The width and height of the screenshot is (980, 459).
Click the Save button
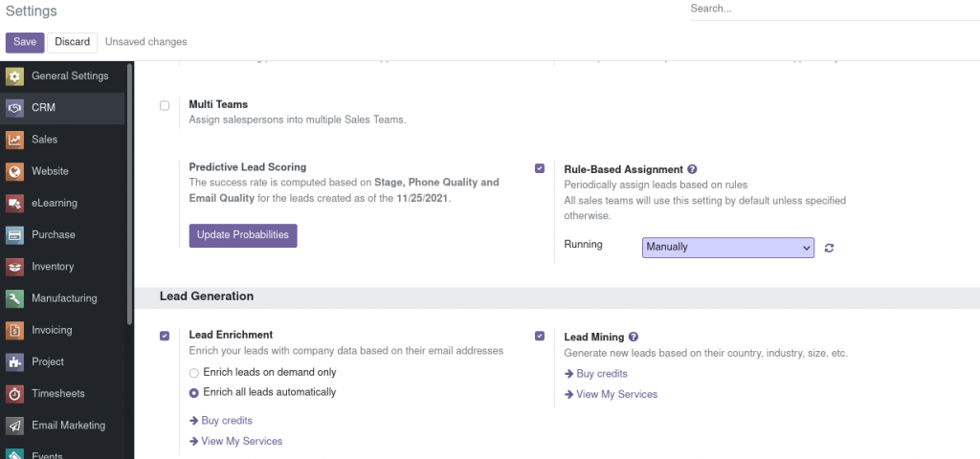click(x=25, y=42)
